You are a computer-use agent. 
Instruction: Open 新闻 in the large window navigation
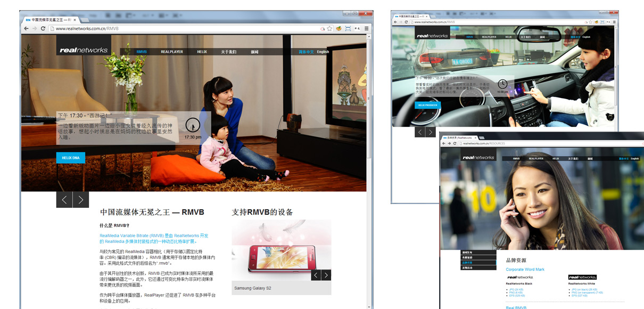[254, 52]
